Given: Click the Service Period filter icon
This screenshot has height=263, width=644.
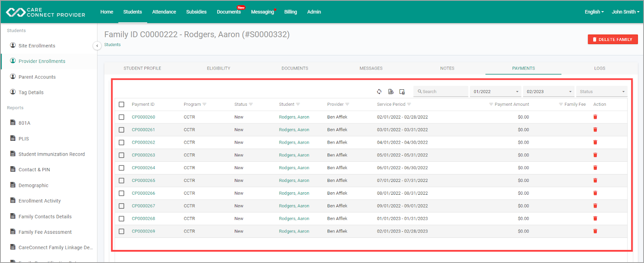Looking at the screenshot, I should tap(409, 105).
